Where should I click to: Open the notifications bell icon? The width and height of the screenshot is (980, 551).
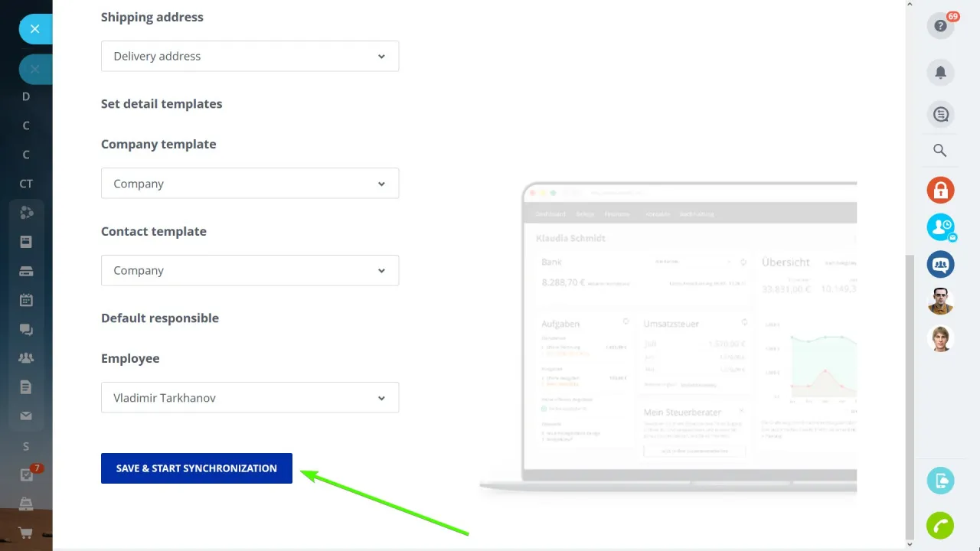[x=940, y=72]
